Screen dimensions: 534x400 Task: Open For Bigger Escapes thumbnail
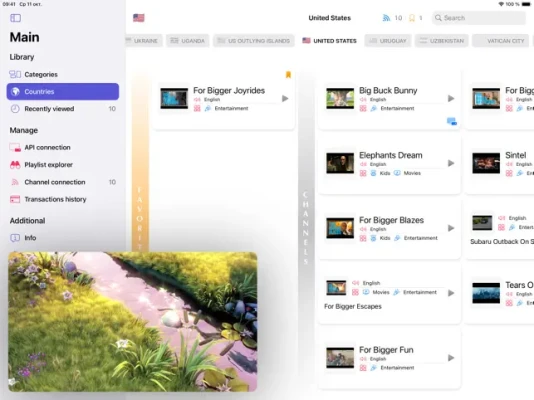[336, 288]
